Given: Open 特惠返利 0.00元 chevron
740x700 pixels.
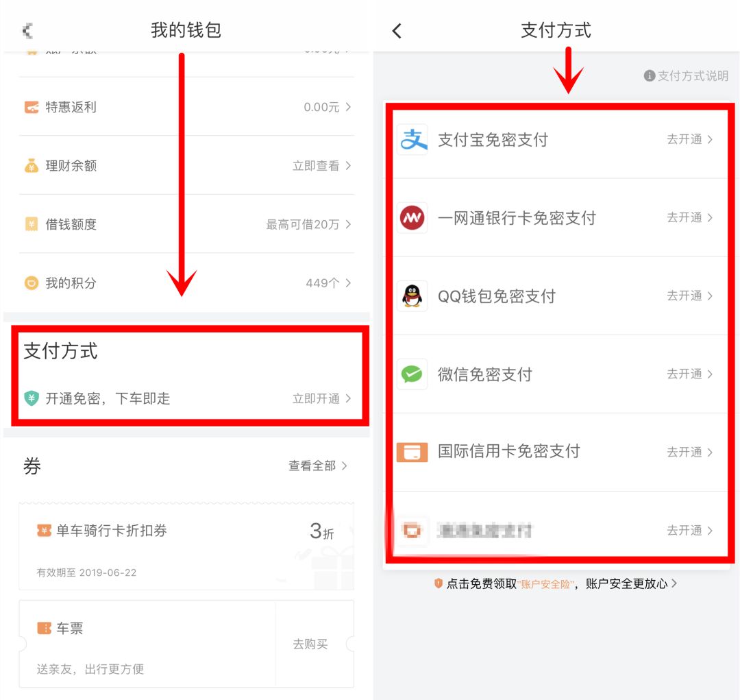Looking at the screenshot, I should (348, 107).
